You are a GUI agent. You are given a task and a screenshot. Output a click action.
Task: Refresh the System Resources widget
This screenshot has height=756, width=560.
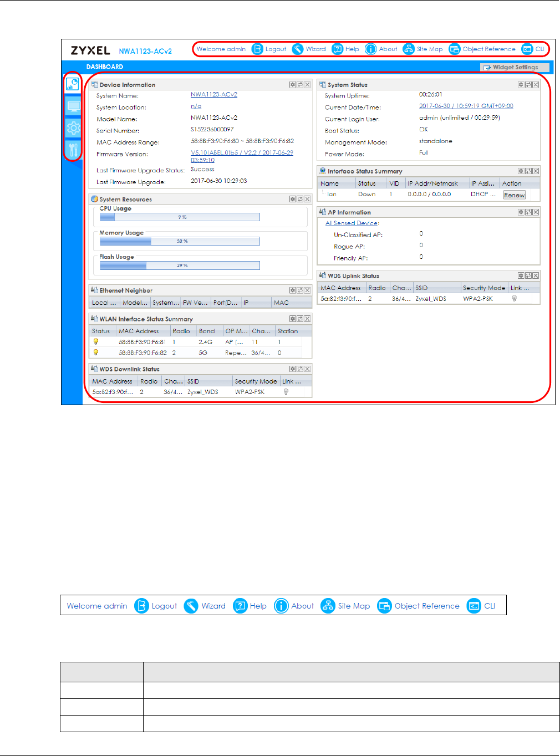click(300, 199)
